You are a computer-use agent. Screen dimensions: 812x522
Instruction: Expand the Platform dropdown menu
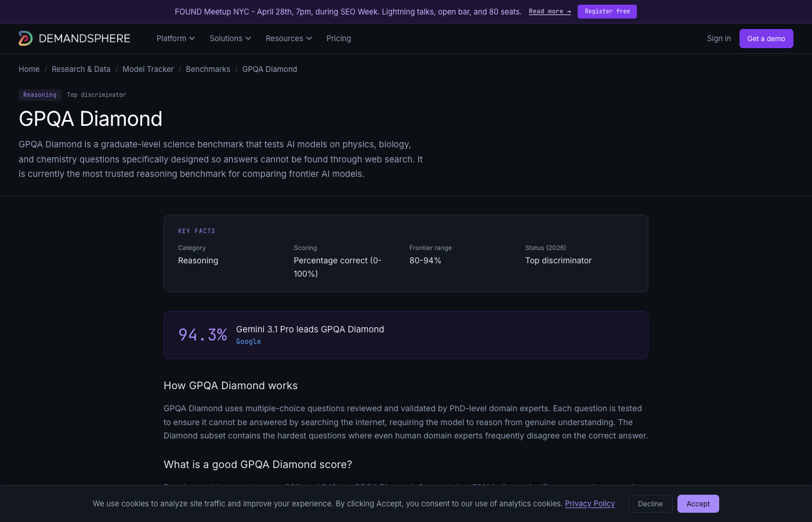click(175, 38)
